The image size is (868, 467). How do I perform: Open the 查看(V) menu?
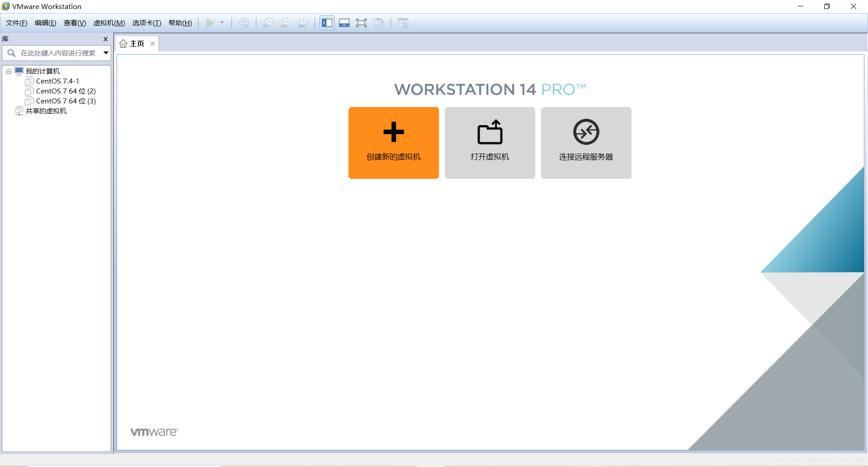(x=75, y=23)
